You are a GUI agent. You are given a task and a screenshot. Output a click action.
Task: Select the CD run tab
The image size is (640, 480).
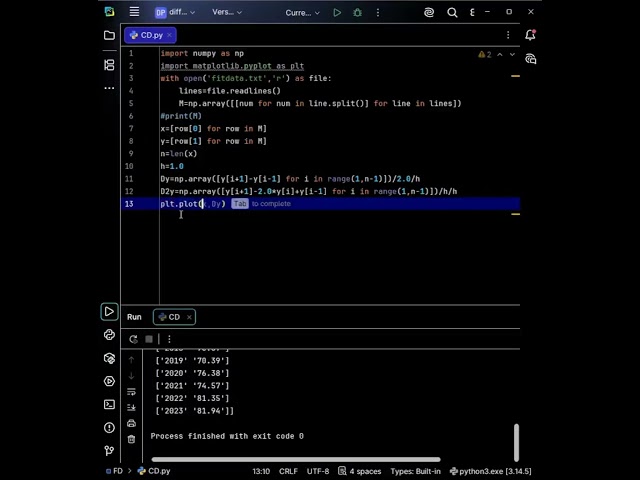pos(174,317)
